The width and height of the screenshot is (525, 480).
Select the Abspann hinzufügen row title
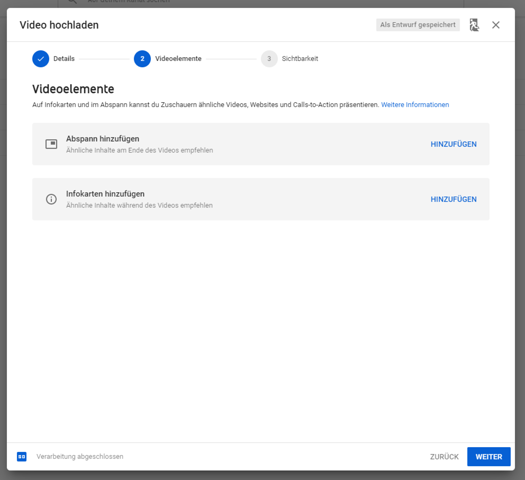(102, 139)
